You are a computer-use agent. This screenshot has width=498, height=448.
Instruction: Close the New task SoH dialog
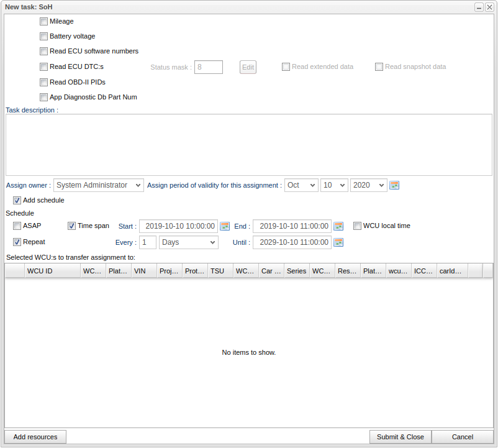point(489,7)
